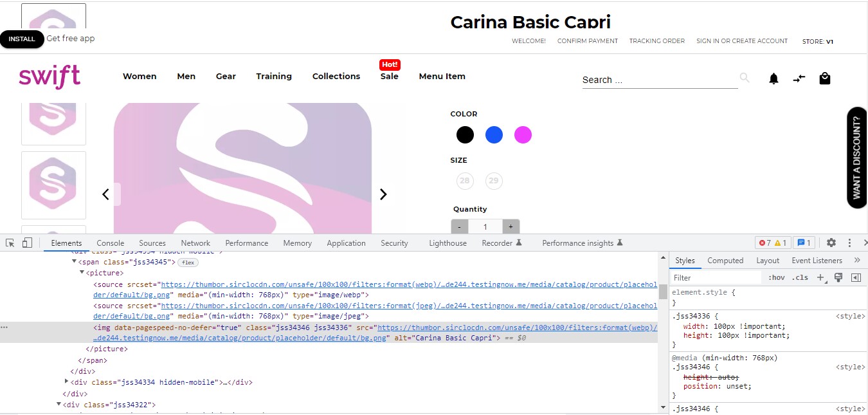Select size 28 option
This screenshot has width=868, height=415.
(464, 181)
